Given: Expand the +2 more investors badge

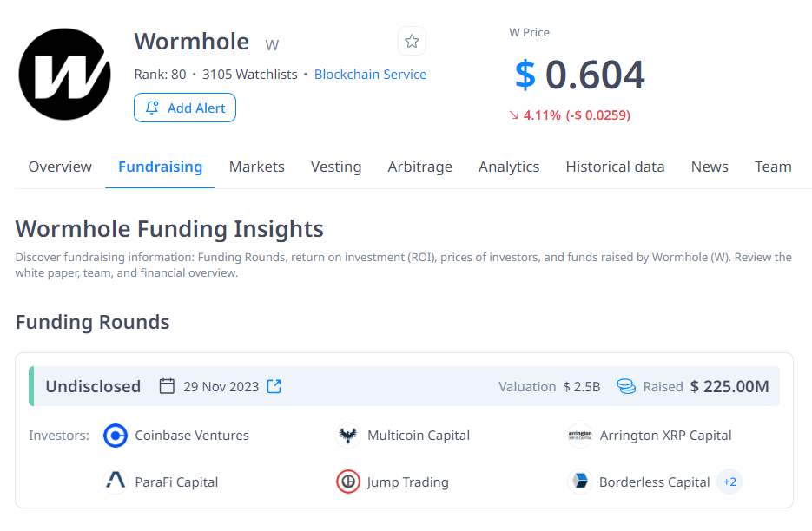Looking at the screenshot, I should tap(729, 482).
